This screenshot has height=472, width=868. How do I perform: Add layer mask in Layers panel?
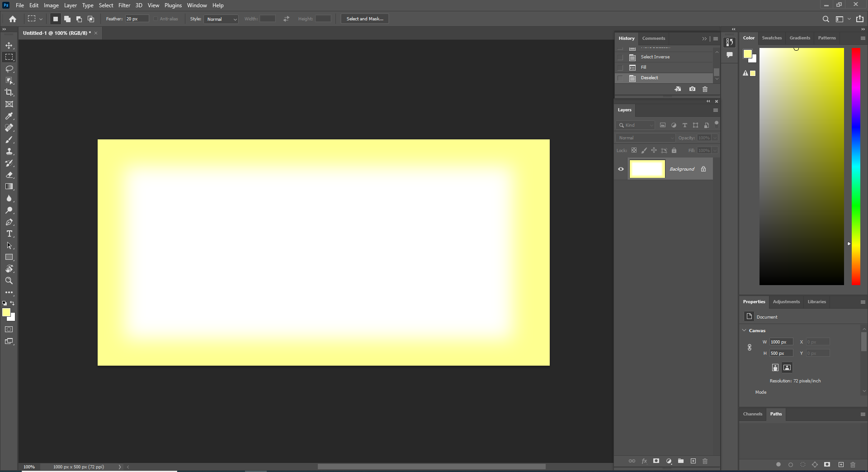[656, 461]
